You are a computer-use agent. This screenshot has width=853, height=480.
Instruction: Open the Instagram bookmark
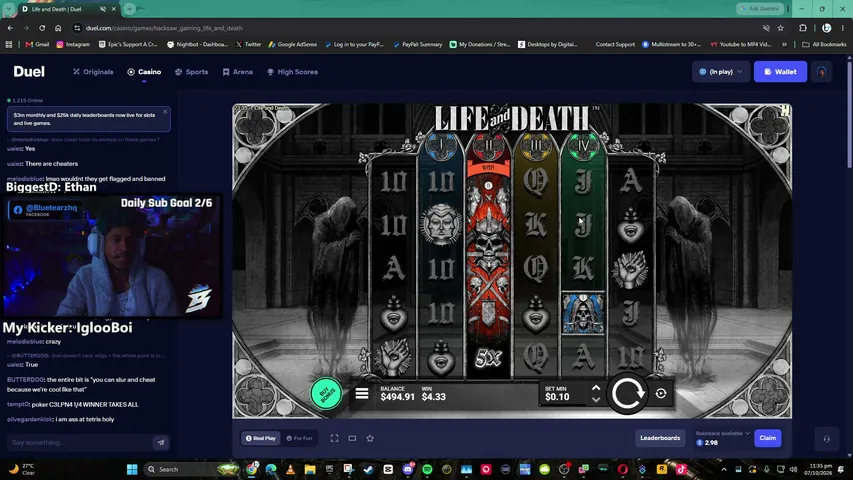[73, 45]
